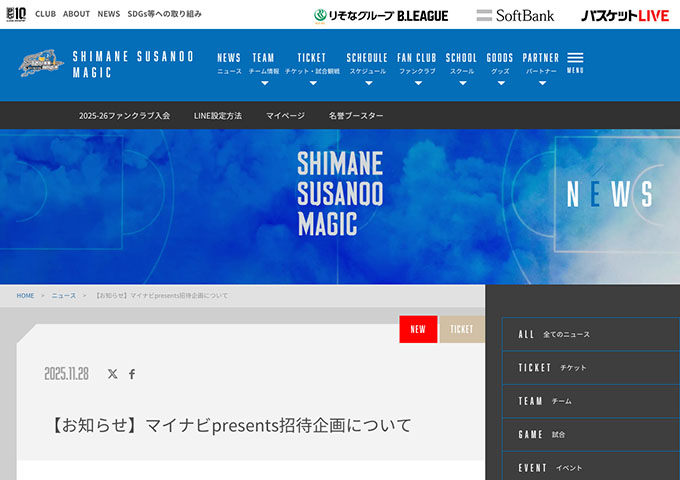Open the Basket LIVE logo link

pos(625,16)
